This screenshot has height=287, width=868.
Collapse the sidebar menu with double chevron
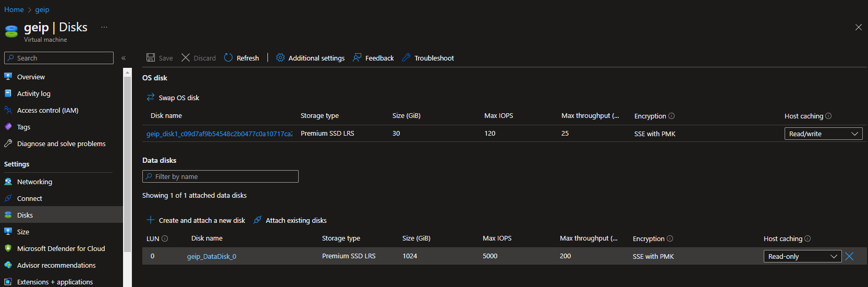click(124, 58)
